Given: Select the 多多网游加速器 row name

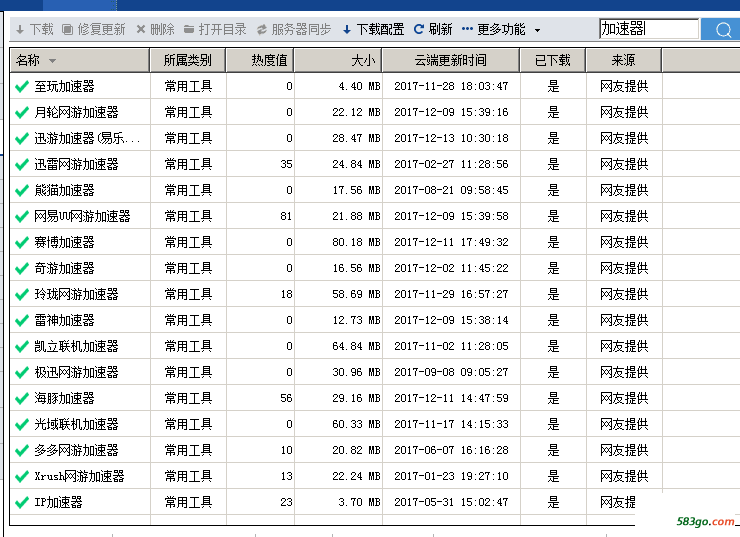Looking at the screenshot, I should tap(76, 450).
